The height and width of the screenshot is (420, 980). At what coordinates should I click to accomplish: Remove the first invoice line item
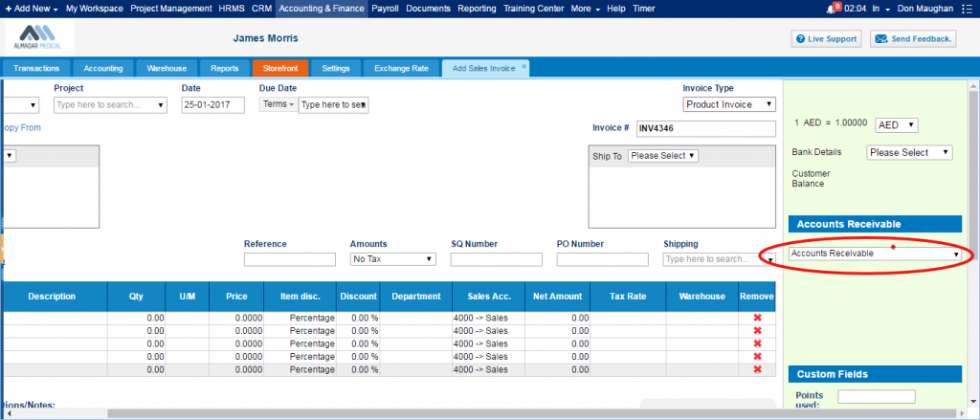(x=757, y=318)
